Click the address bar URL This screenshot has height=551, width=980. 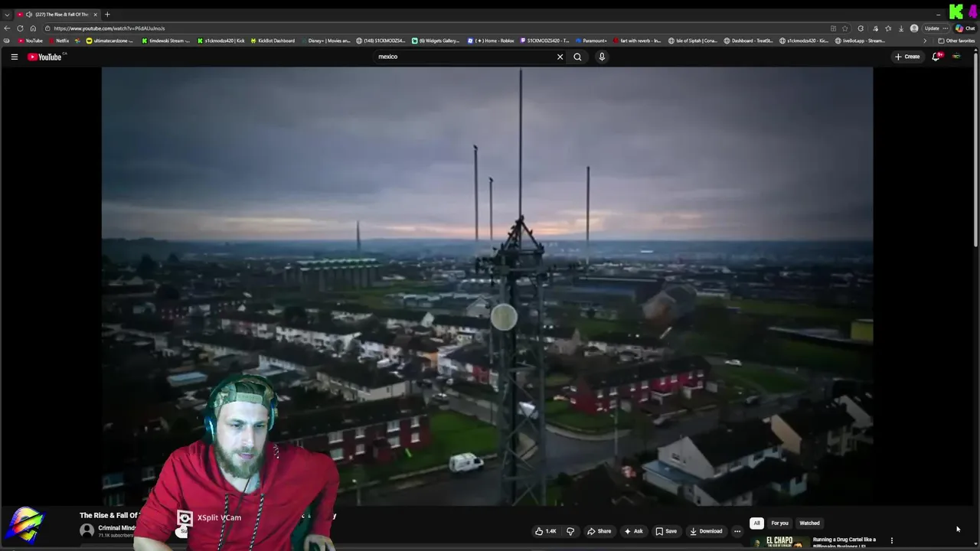pos(109,28)
